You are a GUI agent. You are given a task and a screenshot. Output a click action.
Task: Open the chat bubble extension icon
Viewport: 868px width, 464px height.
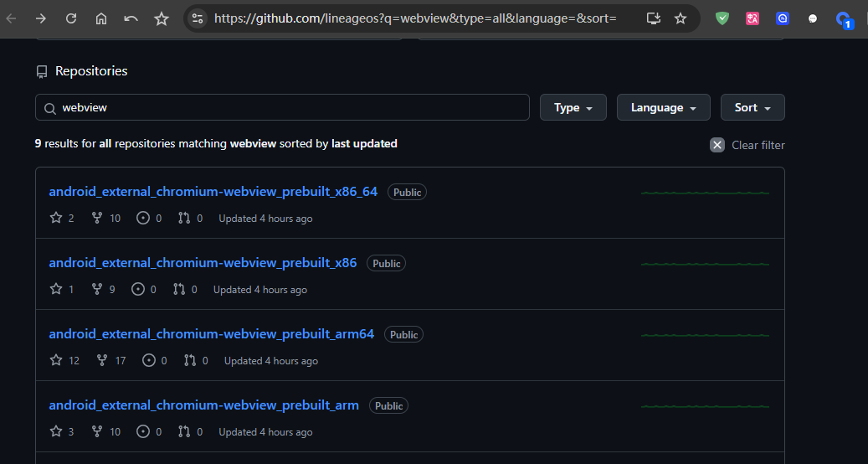[x=813, y=18]
